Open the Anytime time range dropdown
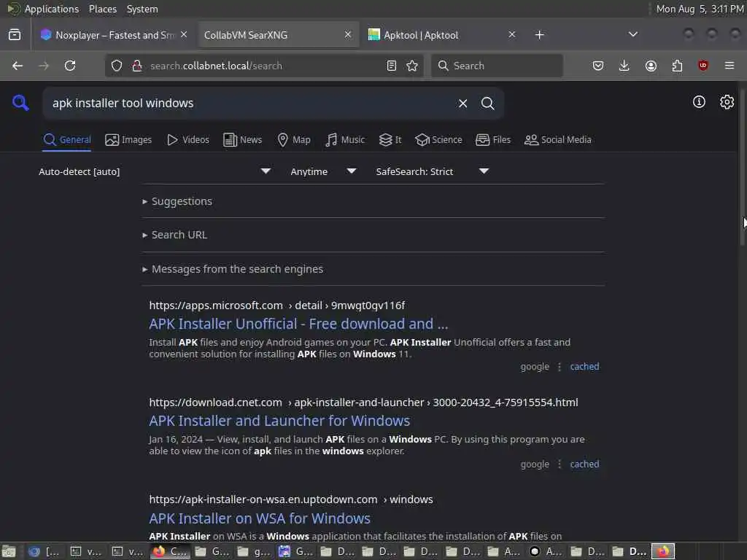Image resolution: width=747 pixels, height=560 pixels. 323,171
